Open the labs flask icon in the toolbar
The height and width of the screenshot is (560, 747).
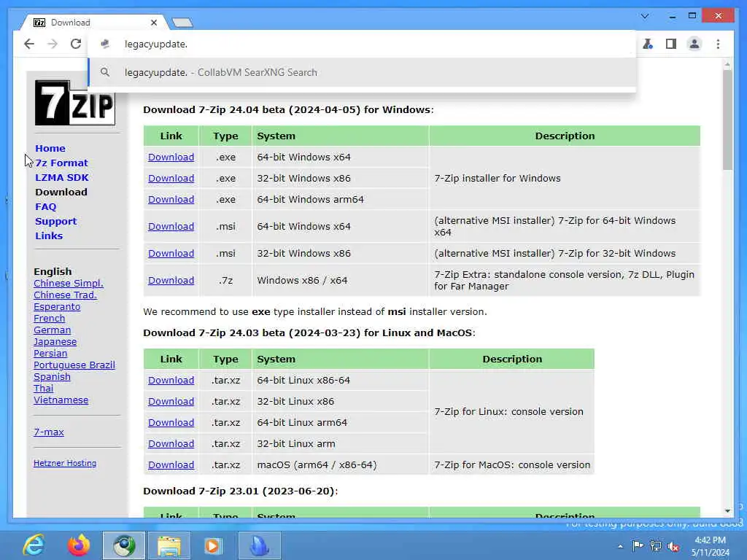point(648,44)
